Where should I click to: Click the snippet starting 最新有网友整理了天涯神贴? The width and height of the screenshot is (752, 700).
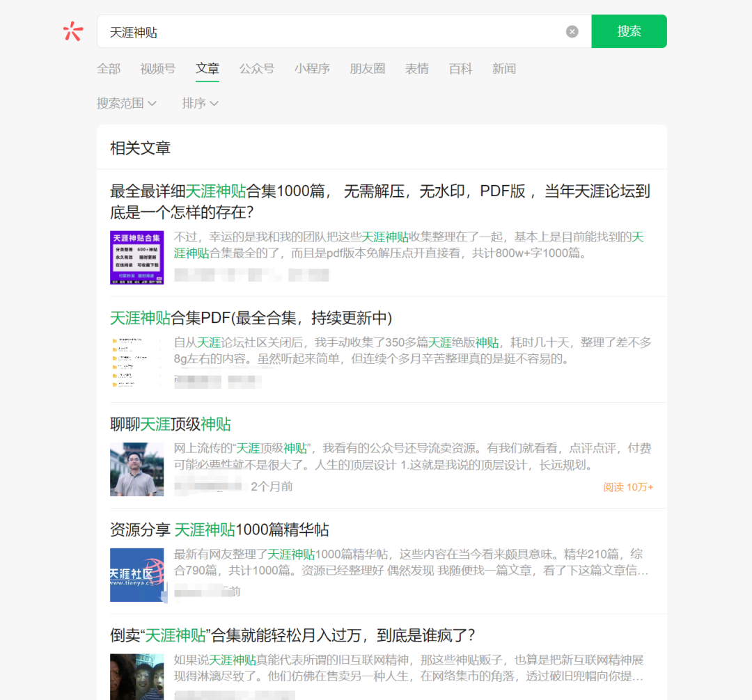[411, 562]
